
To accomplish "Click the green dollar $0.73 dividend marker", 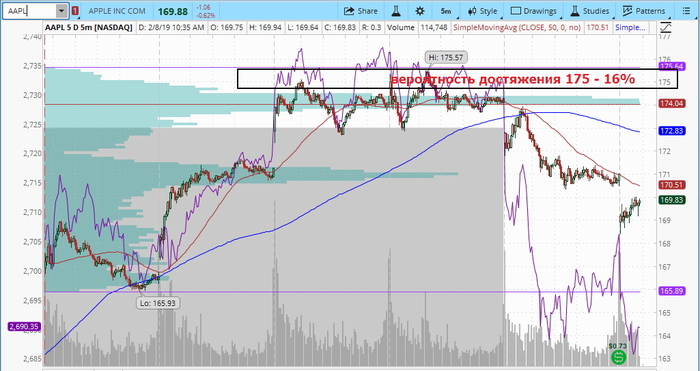I will click(x=618, y=357).
